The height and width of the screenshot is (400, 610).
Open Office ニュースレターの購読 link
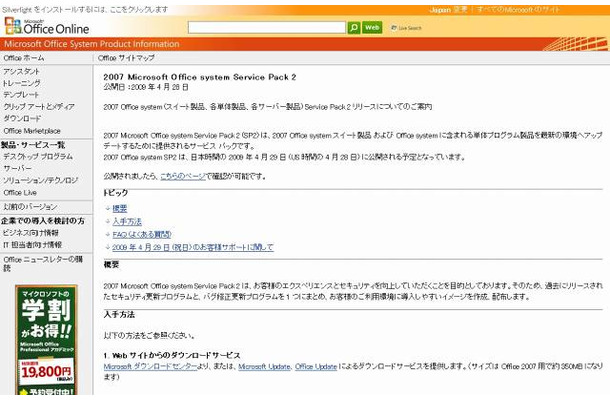[x=43, y=263]
